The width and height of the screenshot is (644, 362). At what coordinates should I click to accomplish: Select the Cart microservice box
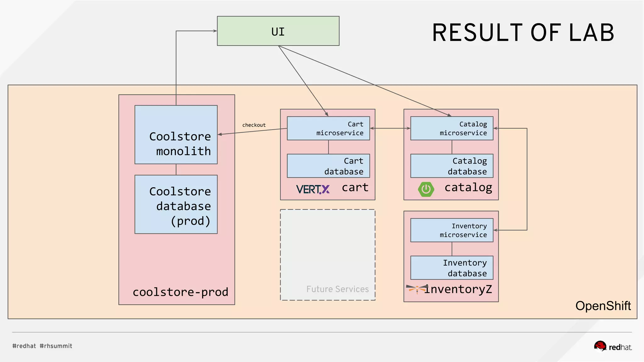pyautogui.click(x=328, y=128)
